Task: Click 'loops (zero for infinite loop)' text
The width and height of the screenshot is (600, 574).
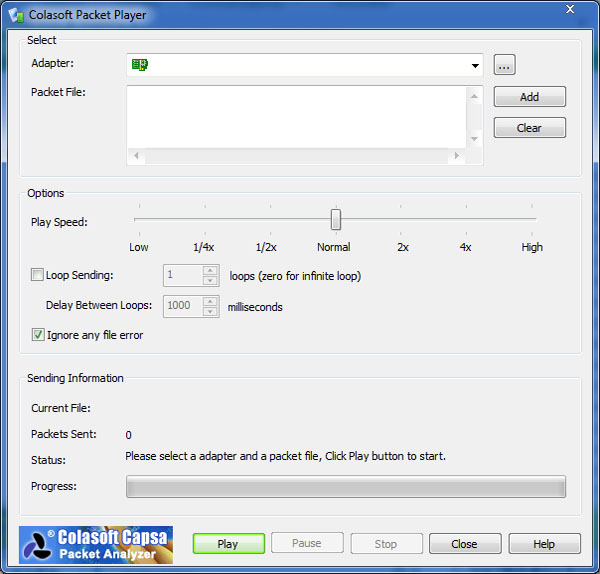Action: coord(295,276)
